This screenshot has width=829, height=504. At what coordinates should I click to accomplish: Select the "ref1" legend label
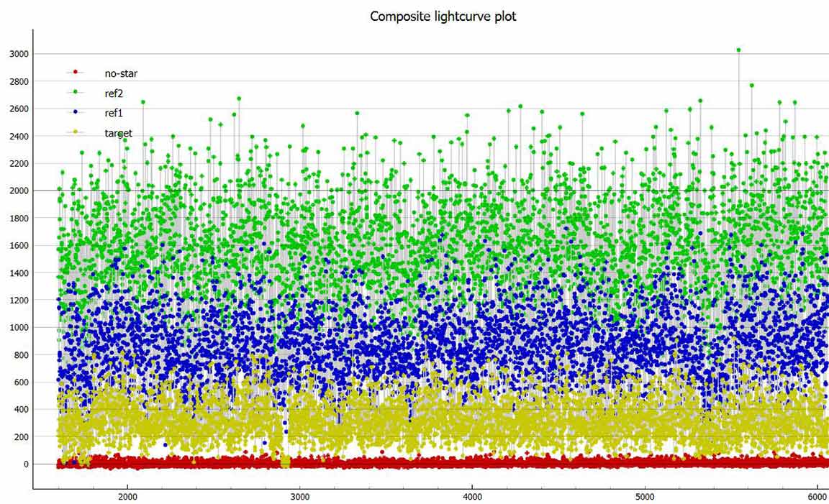114,113
